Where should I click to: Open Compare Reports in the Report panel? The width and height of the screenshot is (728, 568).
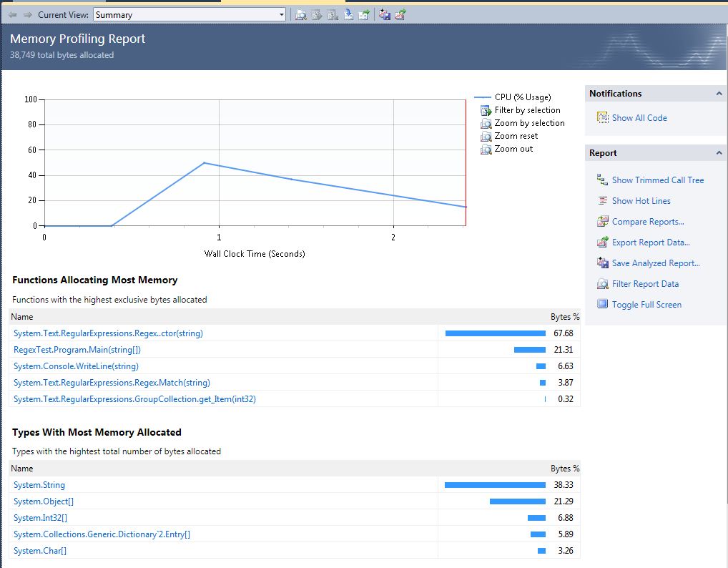[x=642, y=222]
